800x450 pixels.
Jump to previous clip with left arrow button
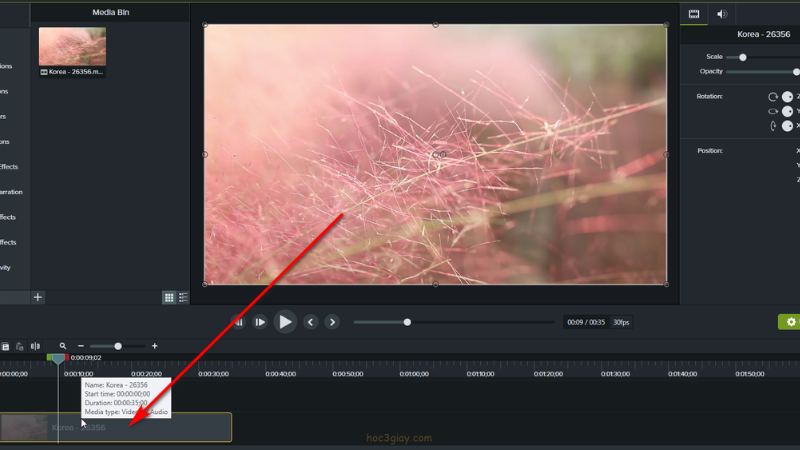tap(311, 322)
